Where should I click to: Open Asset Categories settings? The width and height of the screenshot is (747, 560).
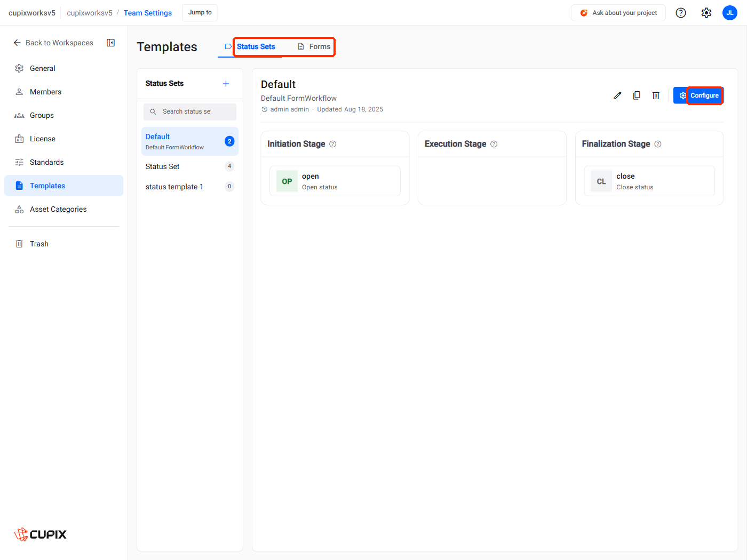coord(63,209)
